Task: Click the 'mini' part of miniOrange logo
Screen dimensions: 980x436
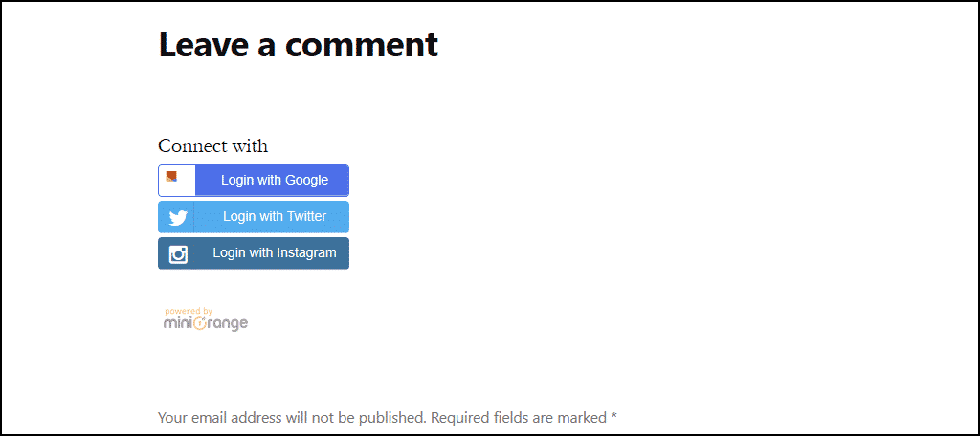Action: (177, 323)
